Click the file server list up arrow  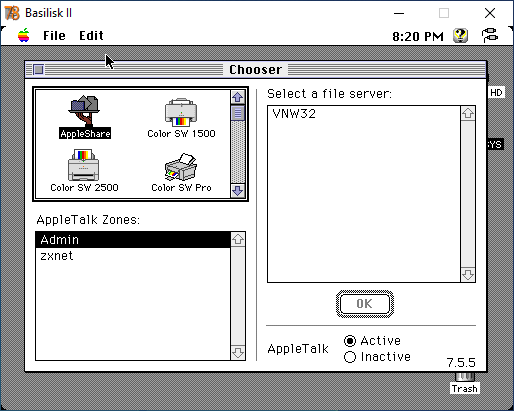click(x=468, y=113)
